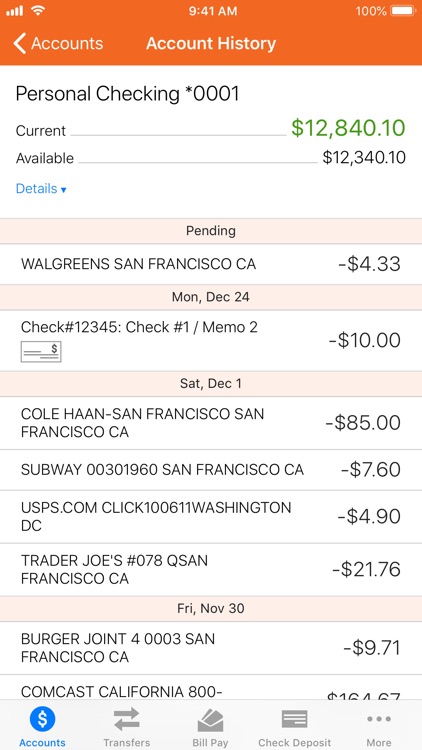Screen dimensions: 422x750
Task: Switch to the Transfers tab label
Action: click(126, 743)
